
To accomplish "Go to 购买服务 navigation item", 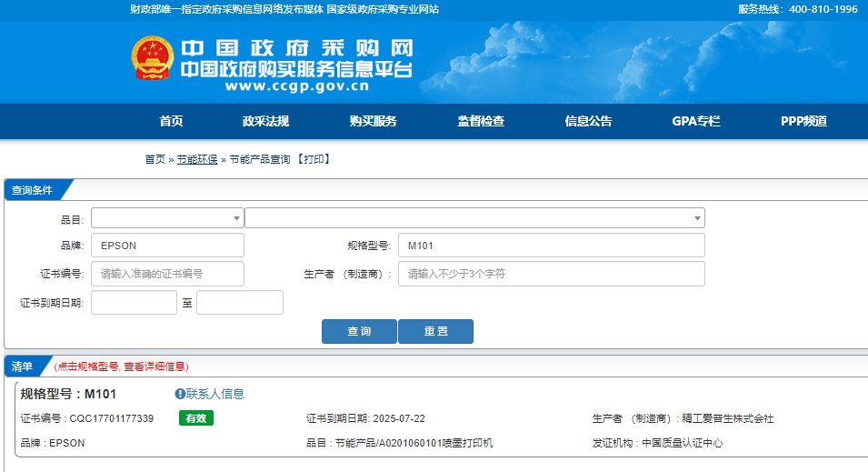I will point(373,122).
